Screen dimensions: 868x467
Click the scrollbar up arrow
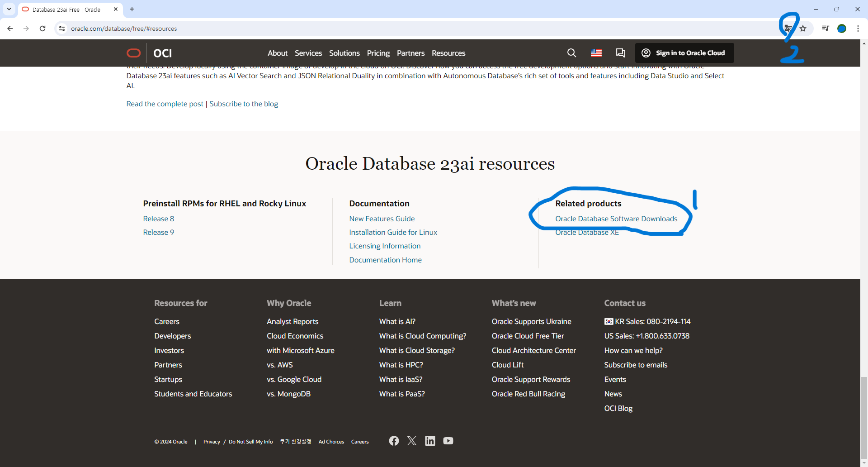point(864,43)
